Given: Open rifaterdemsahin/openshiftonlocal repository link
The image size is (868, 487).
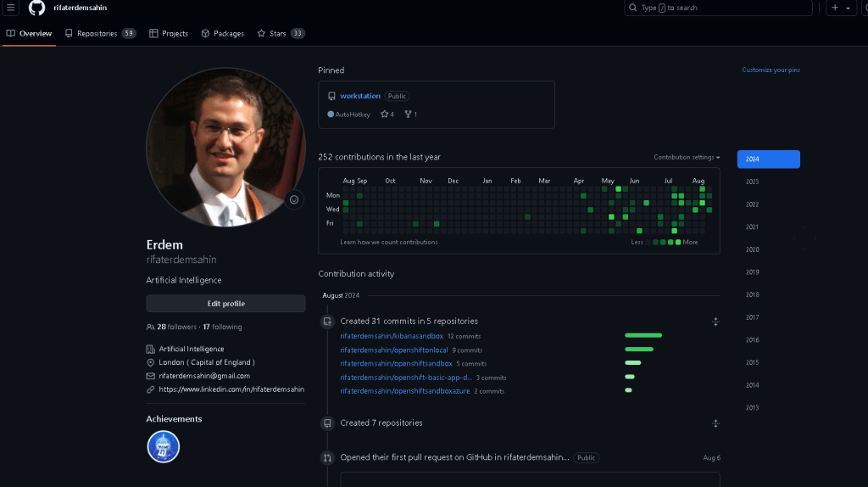Looking at the screenshot, I should coord(393,350).
